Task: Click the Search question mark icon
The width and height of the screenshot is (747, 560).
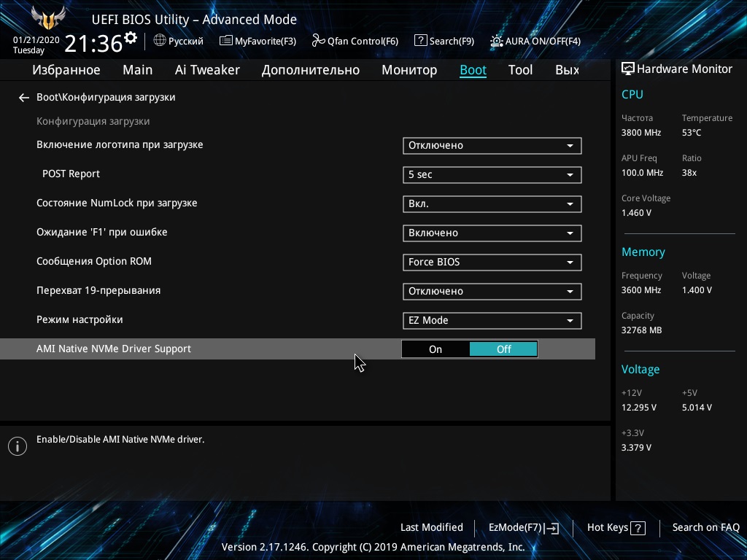Action: [421, 41]
